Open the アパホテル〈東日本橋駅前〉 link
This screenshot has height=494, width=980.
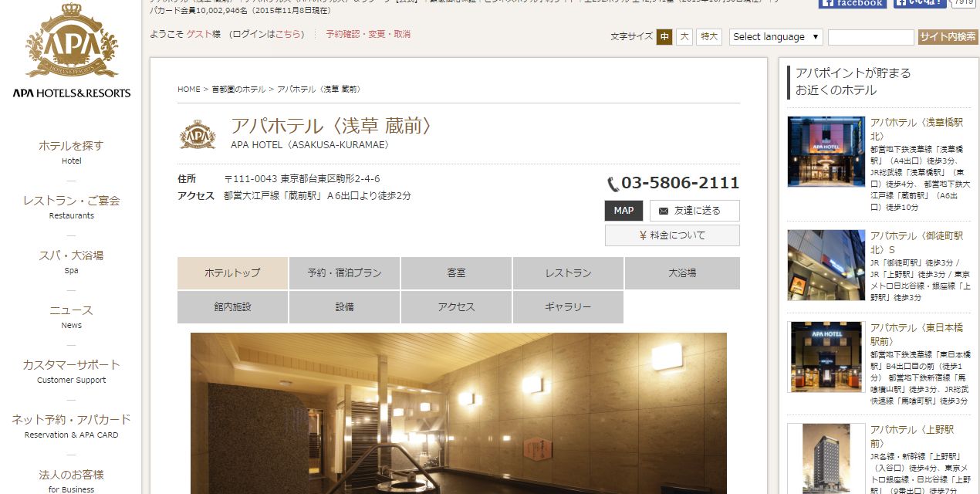[x=917, y=334]
